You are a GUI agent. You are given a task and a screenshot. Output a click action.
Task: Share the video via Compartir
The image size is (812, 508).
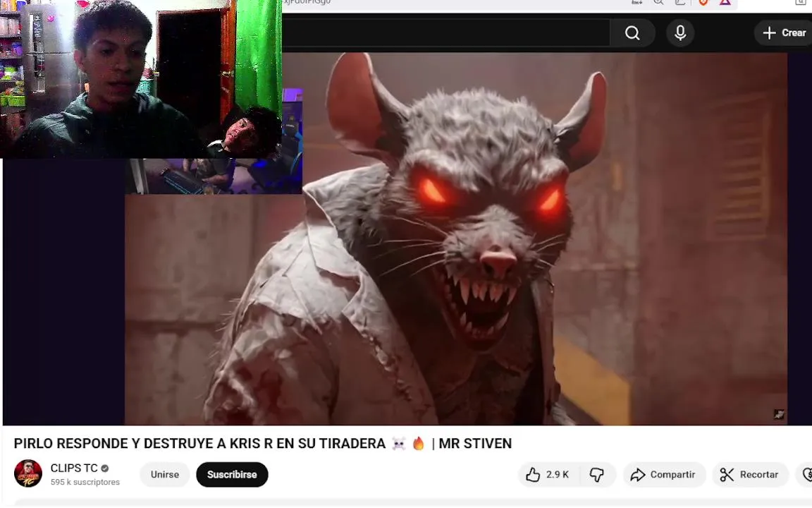[663, 474]
